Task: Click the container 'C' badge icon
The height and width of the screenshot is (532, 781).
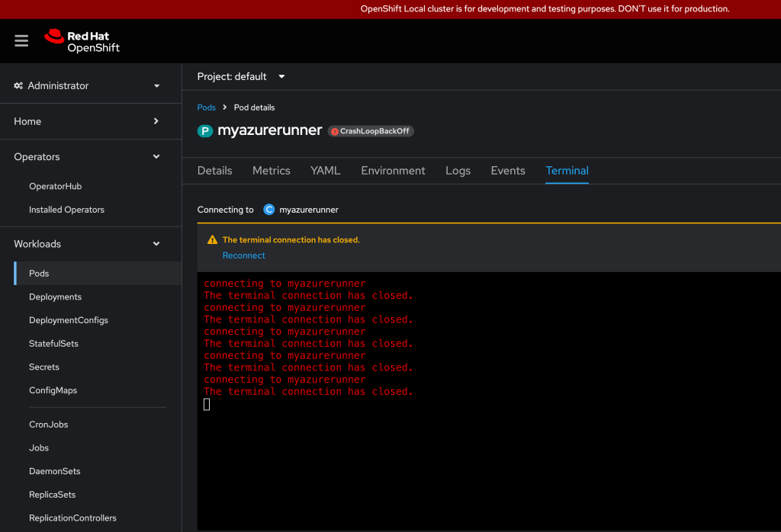Action: pos(269,210)
